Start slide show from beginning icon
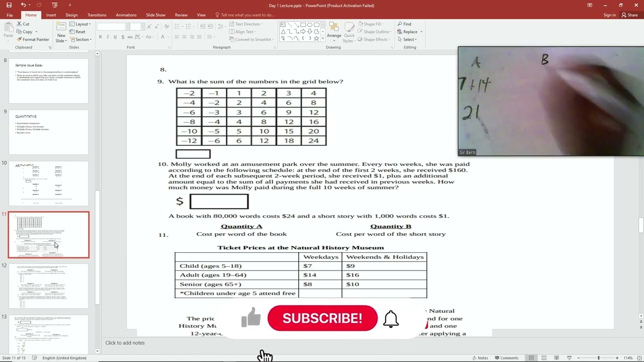Viewport: 644px width, 362px height. point(54,5)
